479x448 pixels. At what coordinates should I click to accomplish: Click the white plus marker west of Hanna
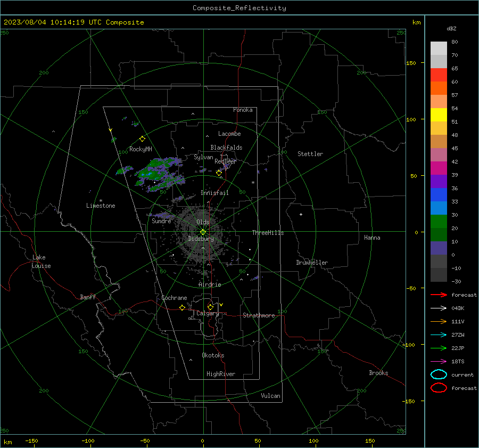301,214
